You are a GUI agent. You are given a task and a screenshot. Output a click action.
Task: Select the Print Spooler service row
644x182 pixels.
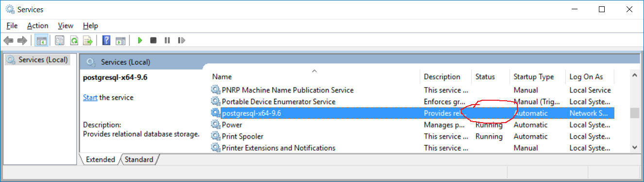pos(413,136)
